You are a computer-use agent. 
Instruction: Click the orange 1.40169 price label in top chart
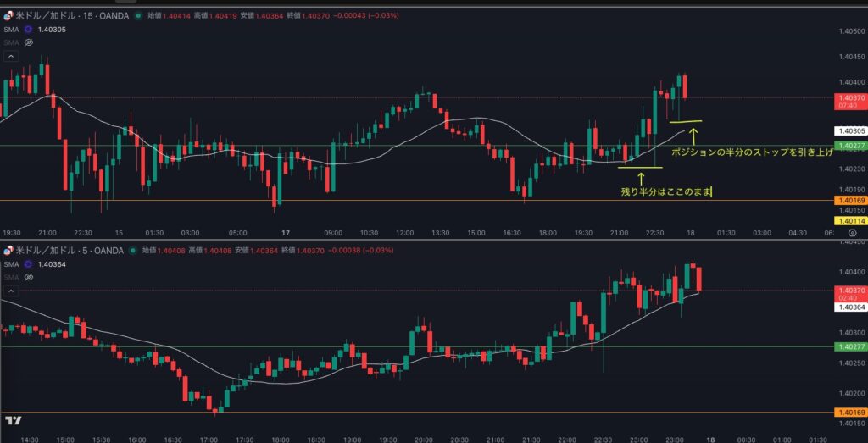coord(851,201)
